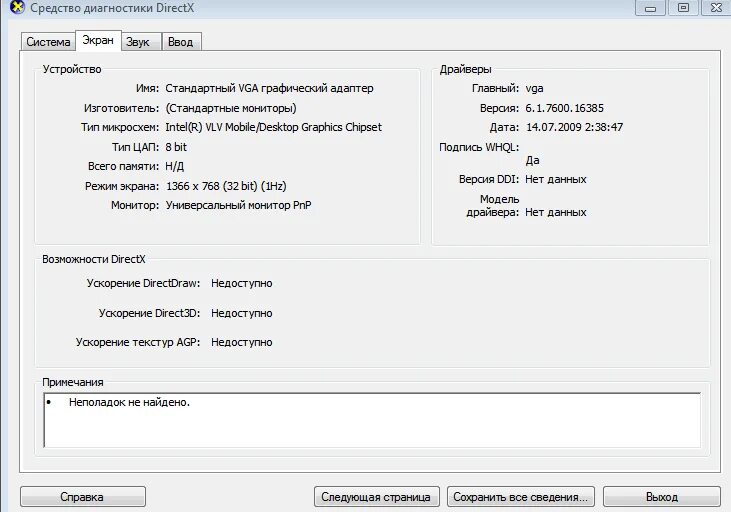Click the 'Подпись WHQL:' label
Viewport: 731px width, 512px height.
pos(479,147)
